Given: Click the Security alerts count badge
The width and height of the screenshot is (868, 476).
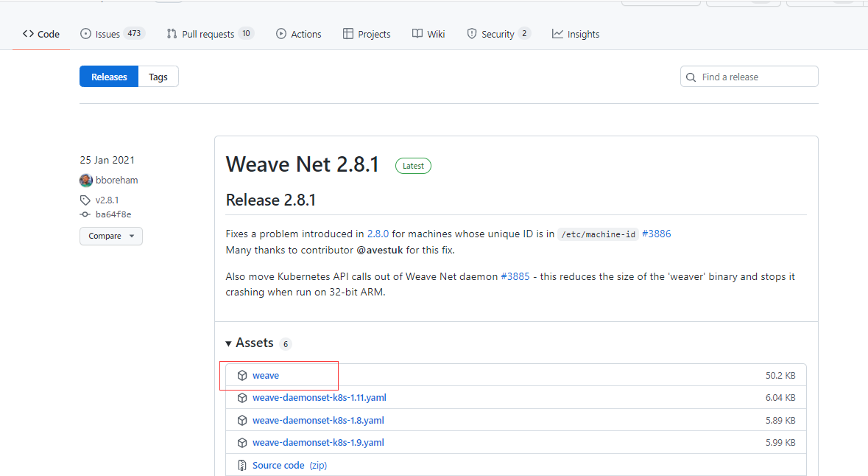Looking at the screenshot, I should click(524, 33).
